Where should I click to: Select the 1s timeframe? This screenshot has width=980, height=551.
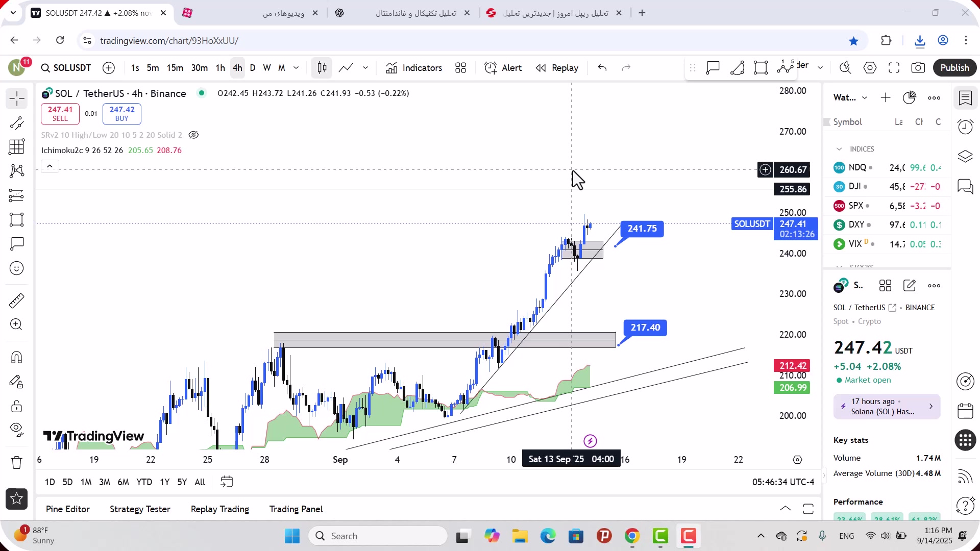(x=135, y=68)
